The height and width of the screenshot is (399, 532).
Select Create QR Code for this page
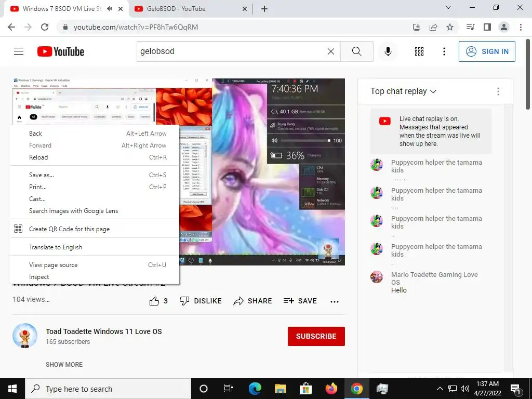(x=95, y=229)
